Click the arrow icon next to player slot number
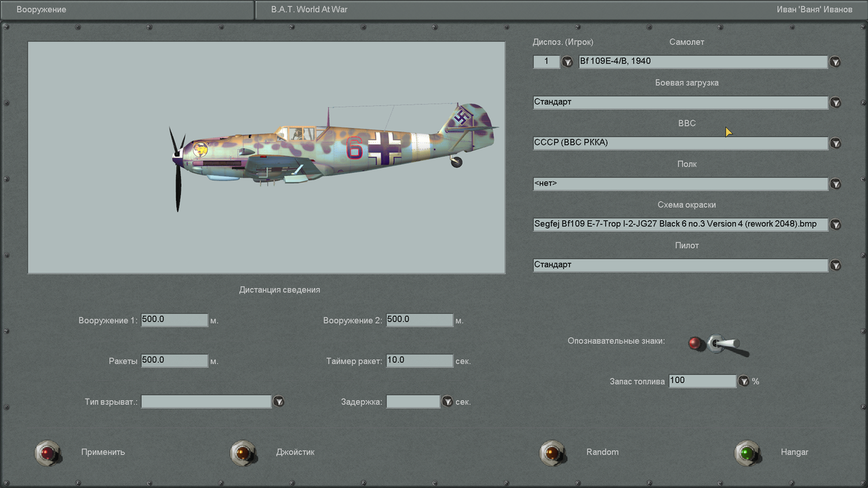This screenshot has width=868, height=488. (x=568, y=62)
